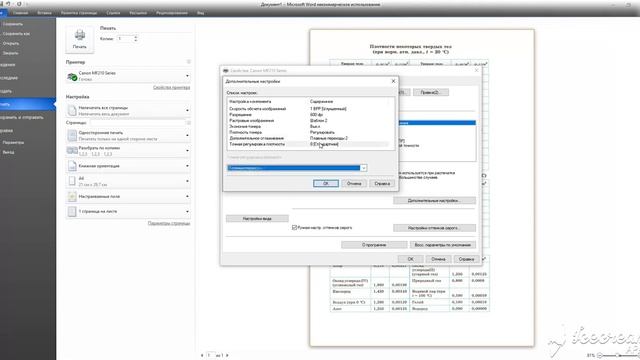Click Отмена in the Дополнительные настройки dialog

(354, 184)
